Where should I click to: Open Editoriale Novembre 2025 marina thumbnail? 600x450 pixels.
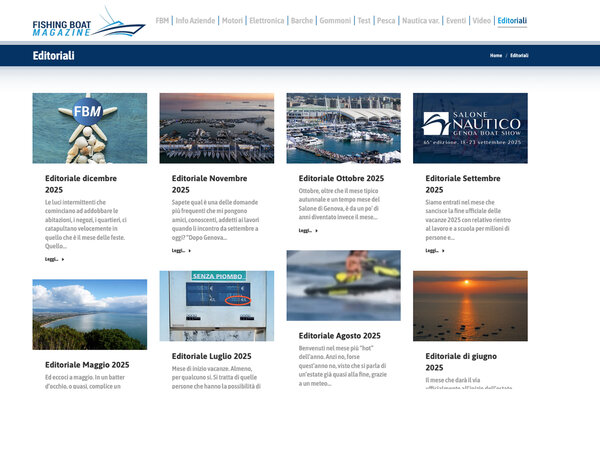point(216,128)
